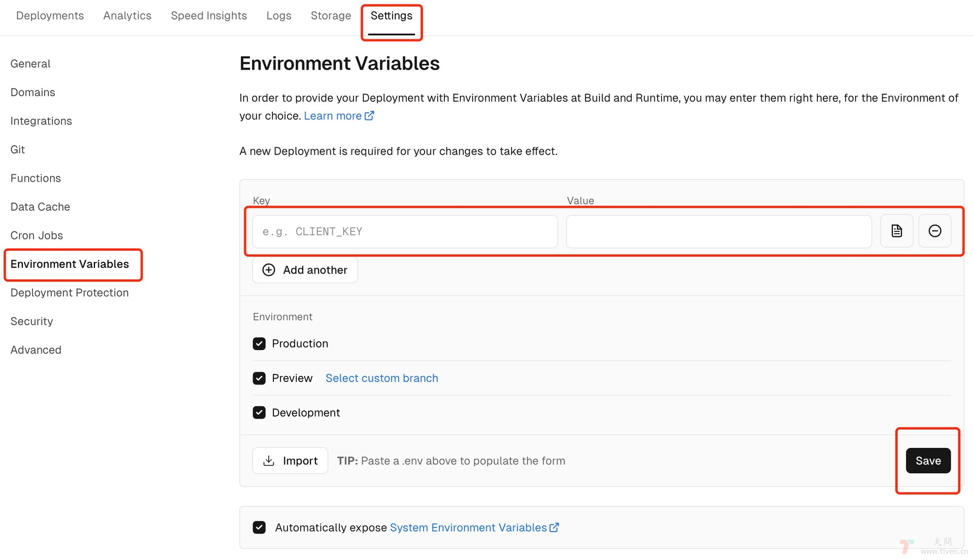The height and width of the screenshot is (560, 974).
Task: Navigate to Security settings section
Action: coord(31,321)
